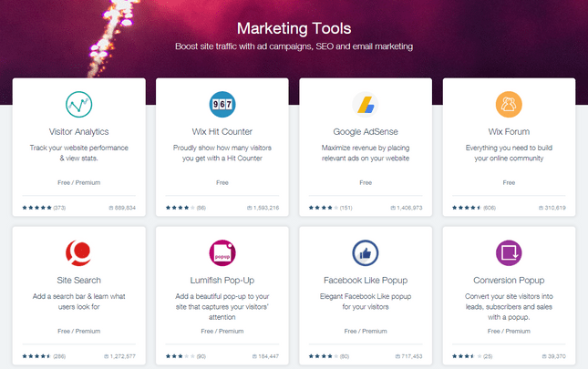588x369 pixels.
Task: Click the Wix Hit Counter icon
Action: (222, 104)
